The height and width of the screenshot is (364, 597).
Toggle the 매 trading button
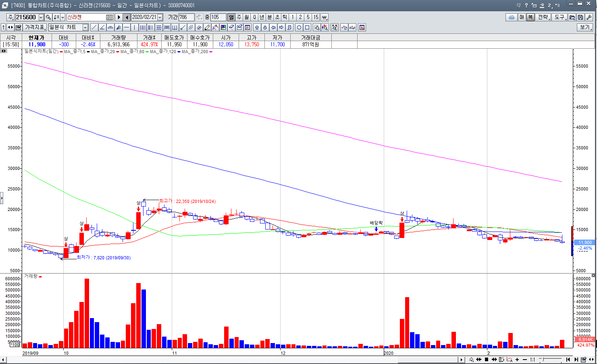pos(522,17)
